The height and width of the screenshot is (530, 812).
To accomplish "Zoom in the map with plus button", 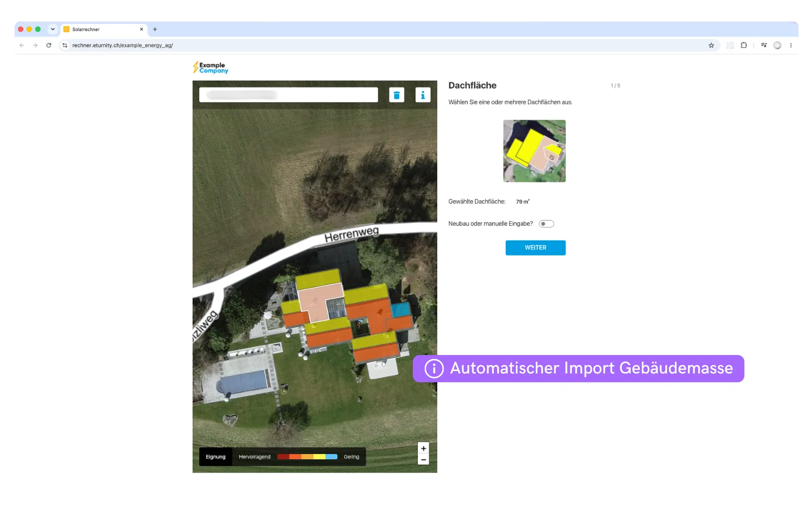I will (423, 448).
